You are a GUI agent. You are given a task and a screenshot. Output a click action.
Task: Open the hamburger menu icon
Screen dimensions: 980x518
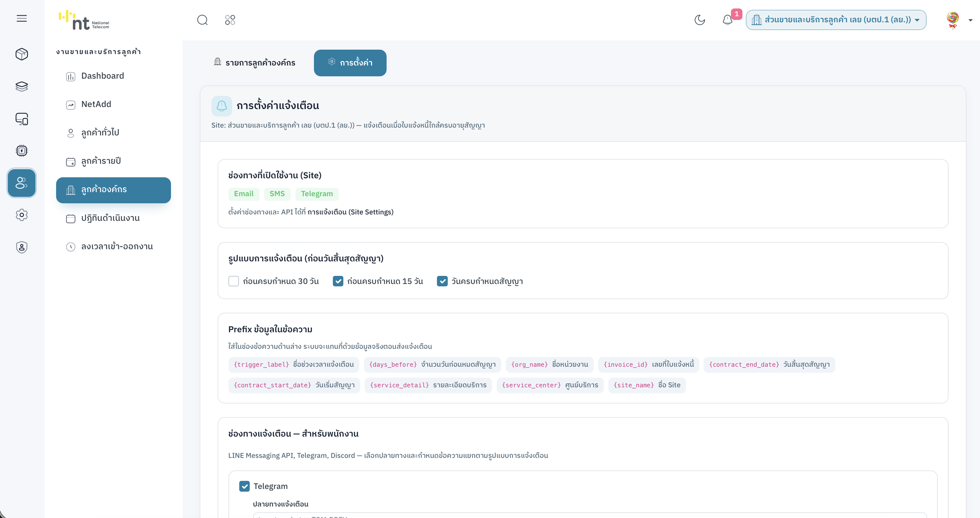coord(22,18)
